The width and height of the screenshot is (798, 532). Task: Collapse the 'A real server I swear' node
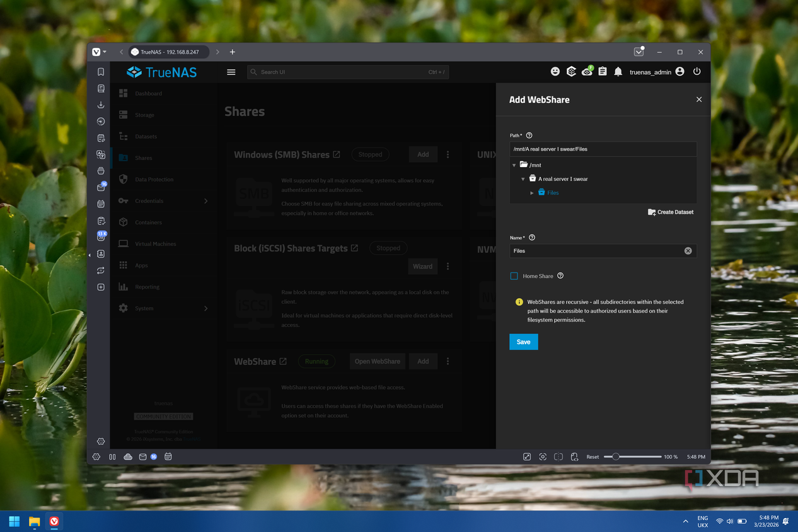click(x=523, y=179)
